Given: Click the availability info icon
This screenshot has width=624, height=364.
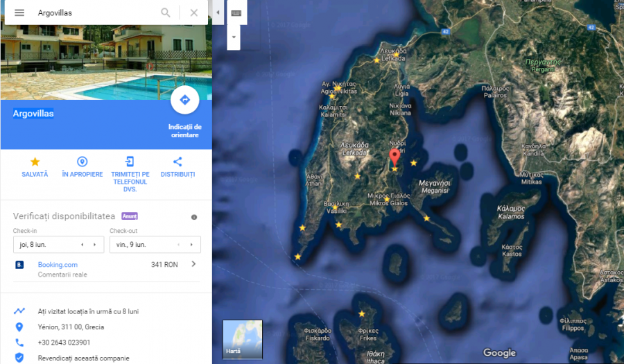Looking at the screenshot, I should (194, 217).
